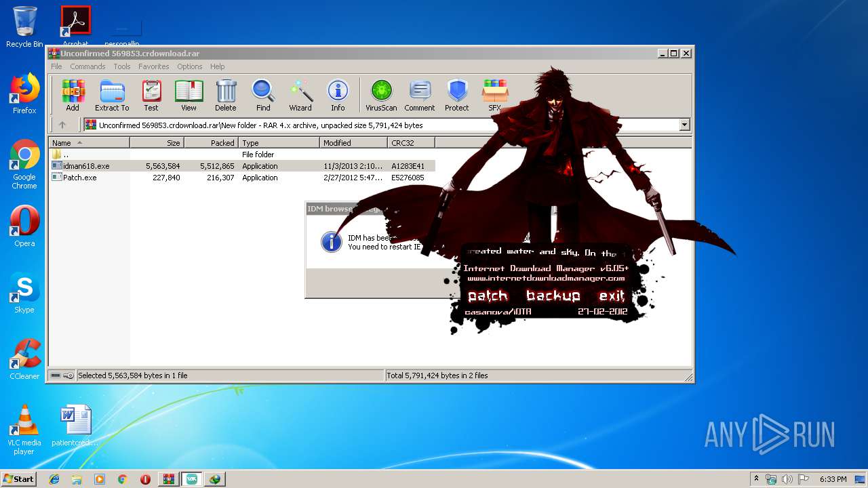868x488 pixels.
Task: Open the Wizard toolbar icon
Action: click(300, 95)
